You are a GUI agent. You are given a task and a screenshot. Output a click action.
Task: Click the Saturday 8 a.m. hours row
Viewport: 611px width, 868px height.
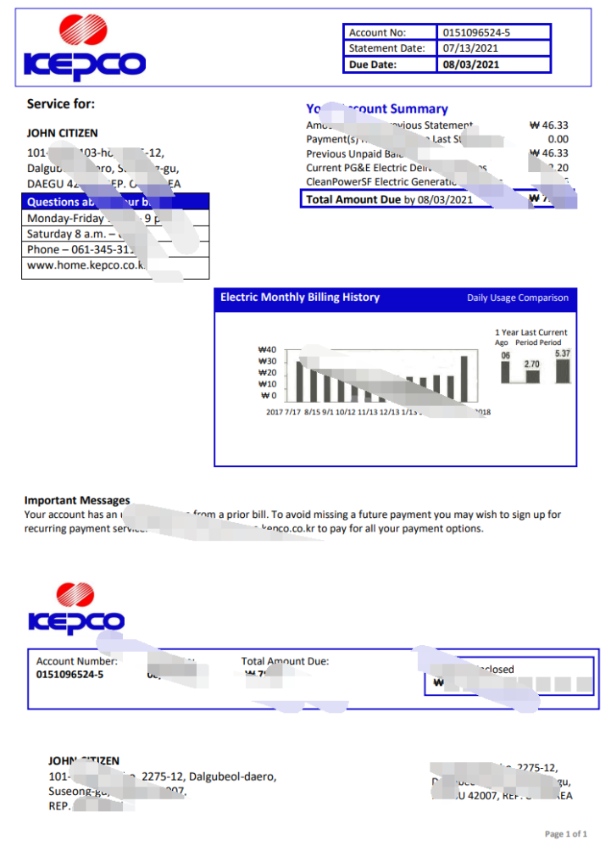tap(115, 234)
